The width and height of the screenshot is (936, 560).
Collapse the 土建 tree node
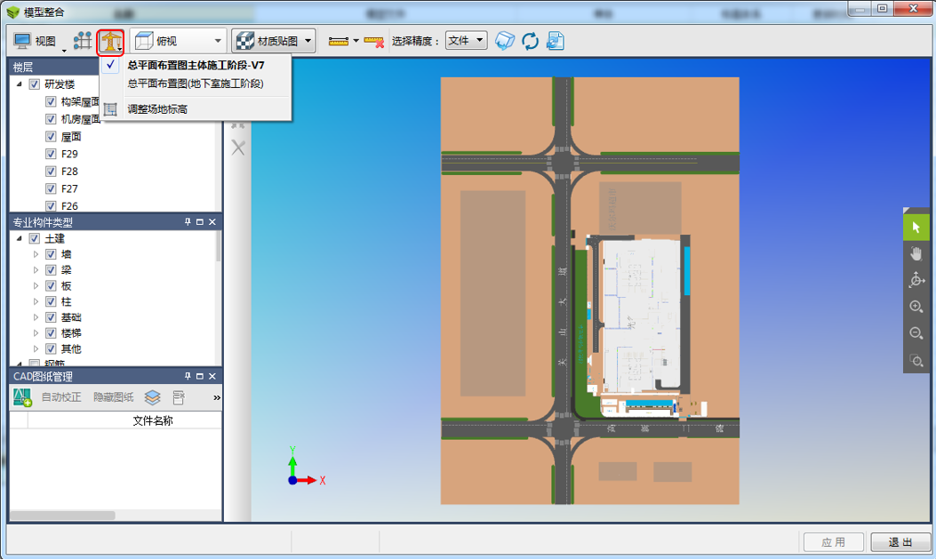pyautogui.click(x=19, y=238)
